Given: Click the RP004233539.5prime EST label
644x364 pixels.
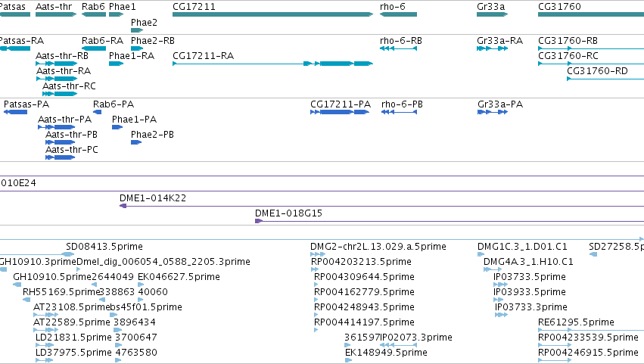Looking at the screenshot, I should click(x=588, y=338).
